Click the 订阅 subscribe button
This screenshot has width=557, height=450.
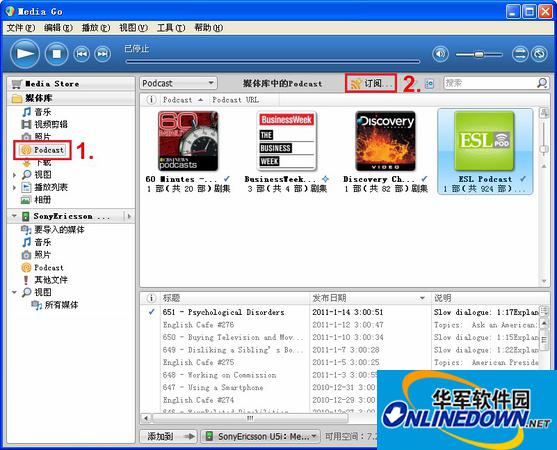371,83
